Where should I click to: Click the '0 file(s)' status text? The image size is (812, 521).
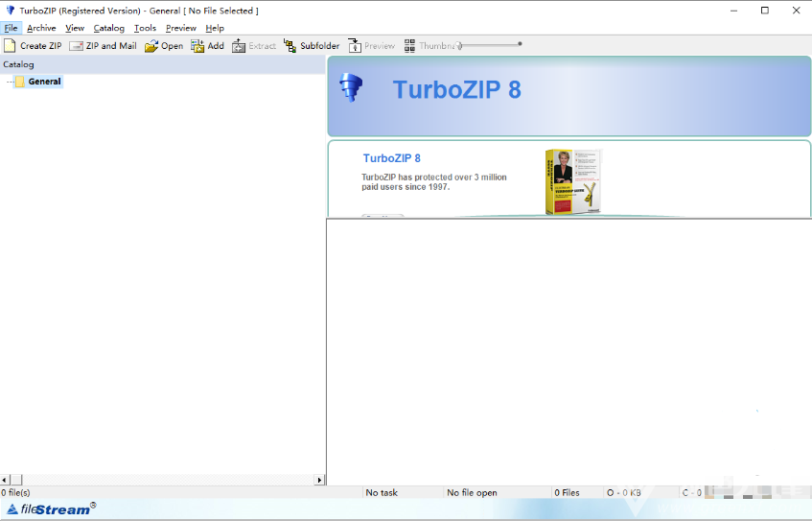15,492
